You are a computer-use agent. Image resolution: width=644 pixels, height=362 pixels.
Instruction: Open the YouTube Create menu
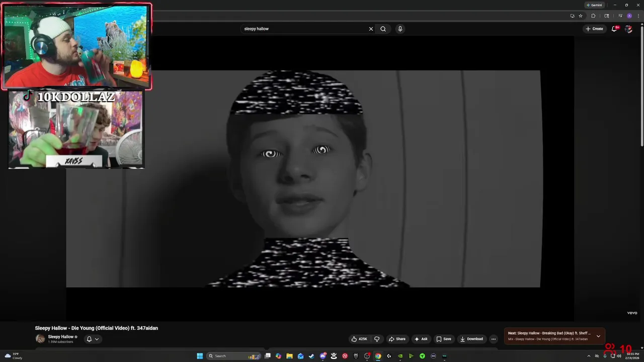594,29
